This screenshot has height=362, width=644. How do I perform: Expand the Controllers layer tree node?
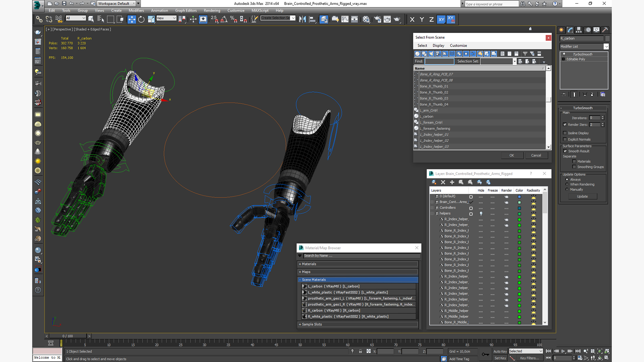coord(432,208)
